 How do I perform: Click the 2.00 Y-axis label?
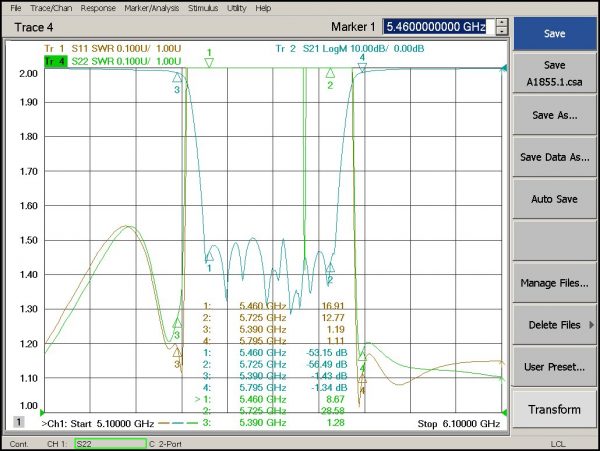pyautogui.click(x=29, y=73)
